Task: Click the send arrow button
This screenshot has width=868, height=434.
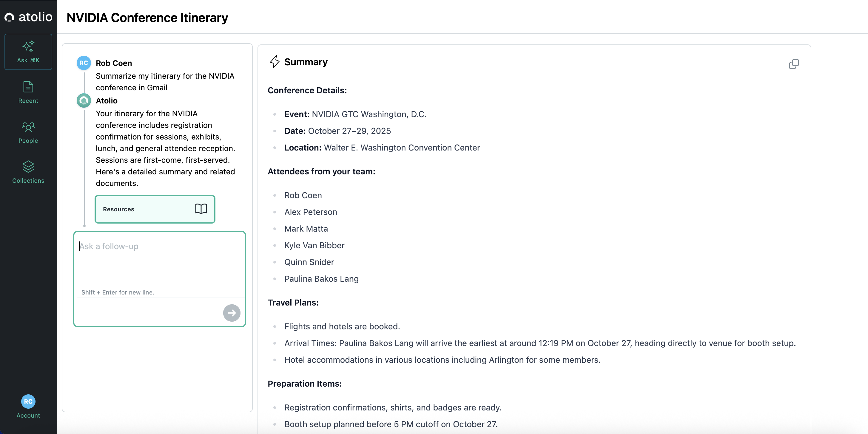Action: pos(232,313)
